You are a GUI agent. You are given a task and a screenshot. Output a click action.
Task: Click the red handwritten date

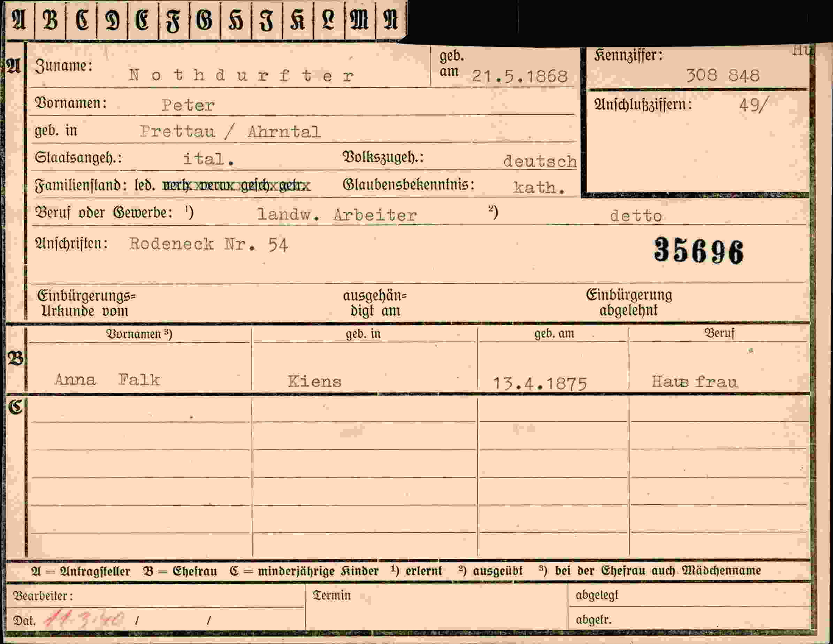click(x=85, y=619)
